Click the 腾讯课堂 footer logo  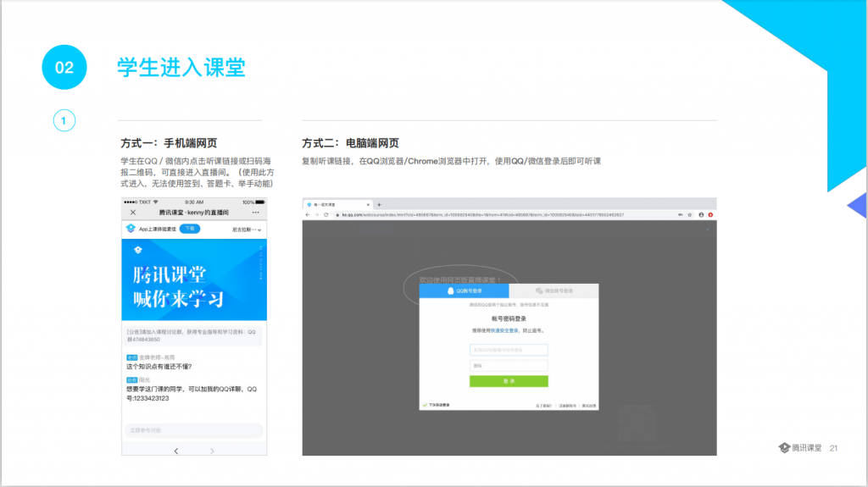coord(800,448)
